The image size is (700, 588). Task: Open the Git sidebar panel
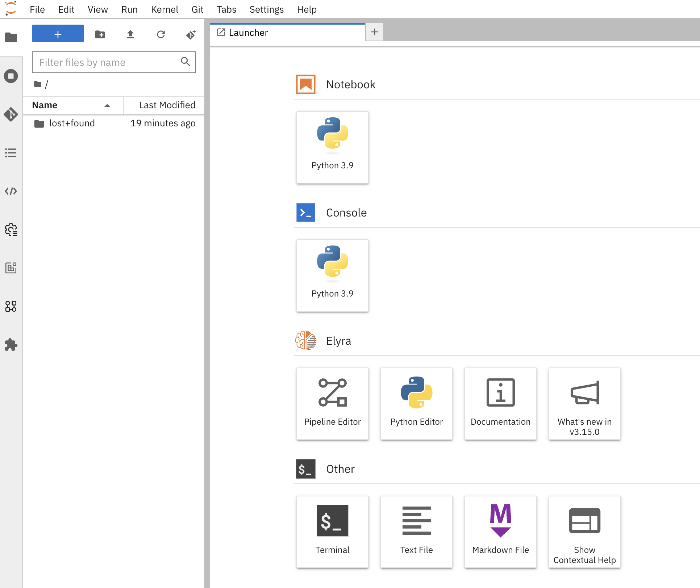pos(11,114)
